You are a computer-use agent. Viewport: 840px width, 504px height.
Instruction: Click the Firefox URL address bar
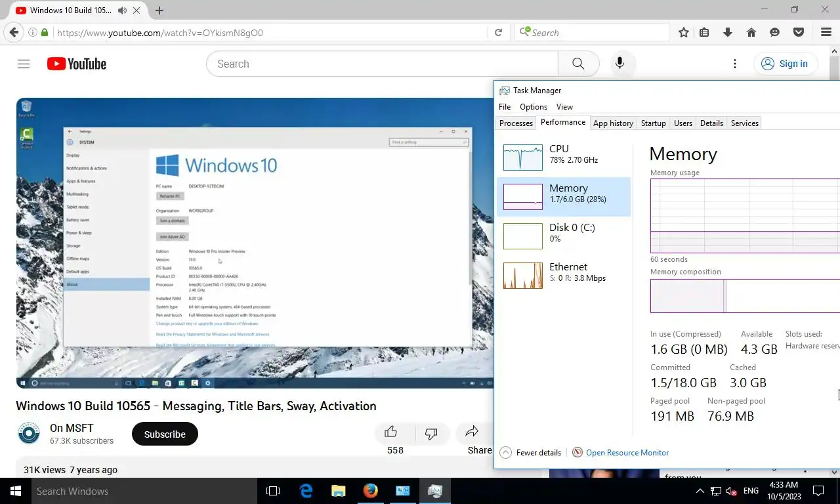[270, 32]
